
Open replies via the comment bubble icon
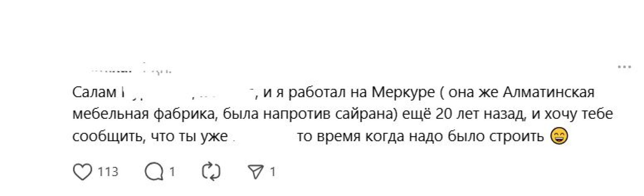(154, 172)
